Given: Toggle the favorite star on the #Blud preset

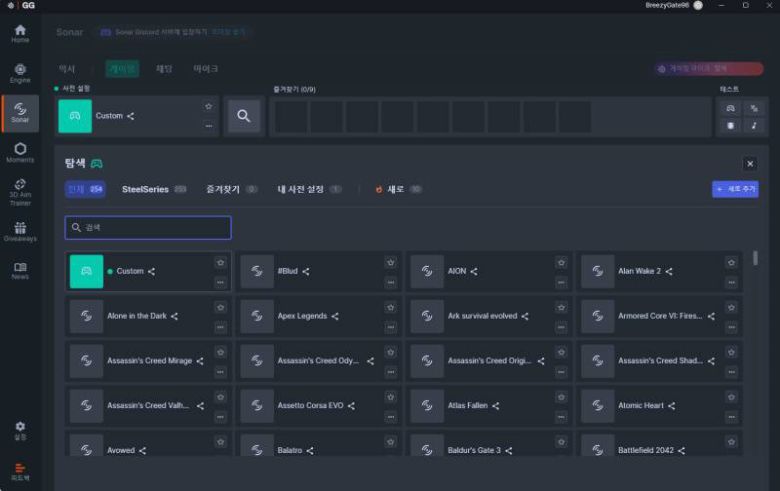Looking at the screenshot, I should pyautogui.click(x=391, y=263).
